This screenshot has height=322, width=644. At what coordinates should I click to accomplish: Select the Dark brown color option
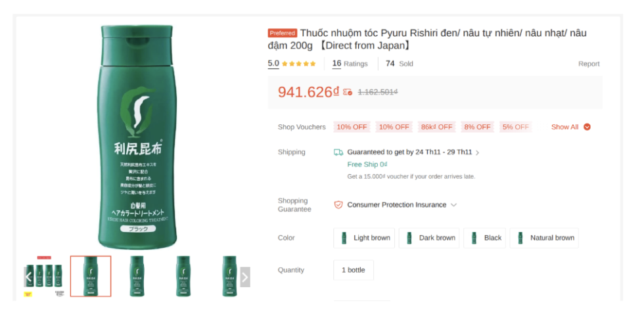[430, 238]
